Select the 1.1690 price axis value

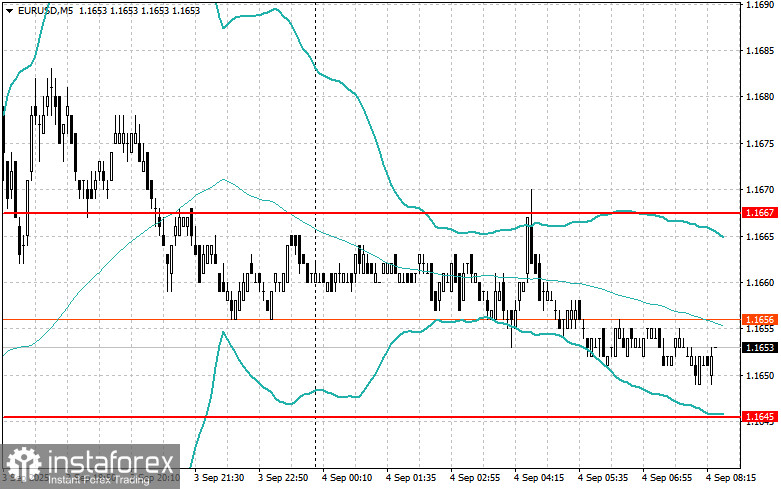click(x=760, y=4)
